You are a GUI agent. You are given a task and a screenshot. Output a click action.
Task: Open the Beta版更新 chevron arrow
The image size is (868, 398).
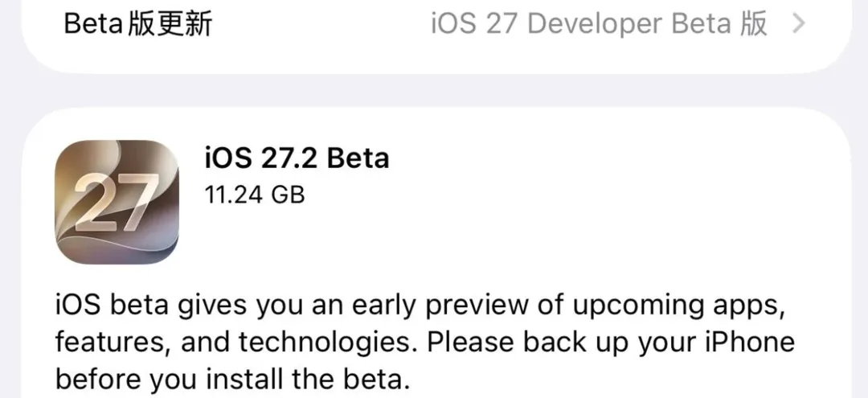coord(798,24)
